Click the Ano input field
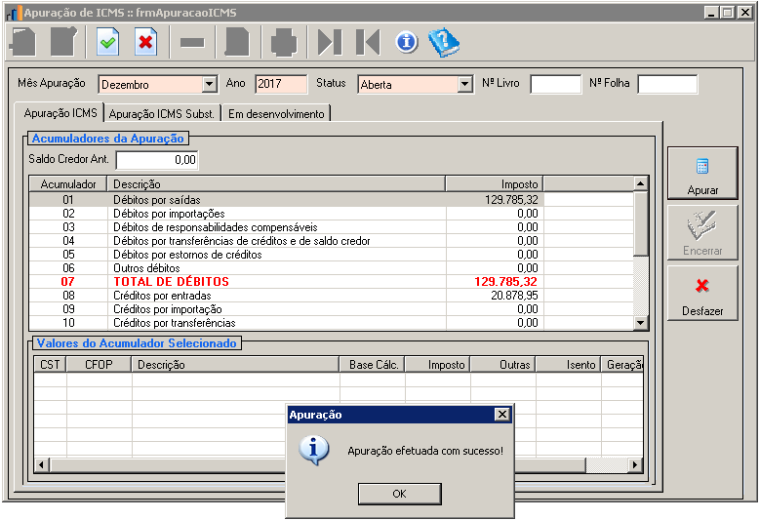This screenshot has height=520, width=760. point(281,84)
